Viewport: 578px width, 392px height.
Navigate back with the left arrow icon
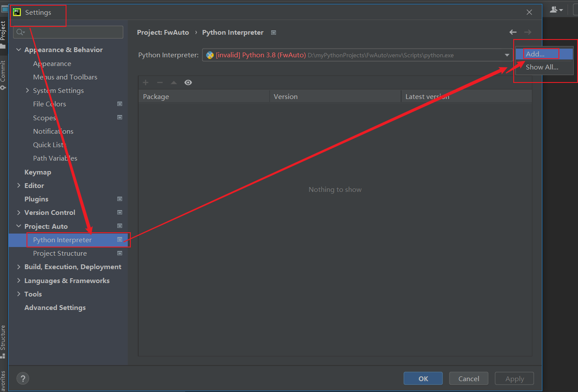click(513, 32)
